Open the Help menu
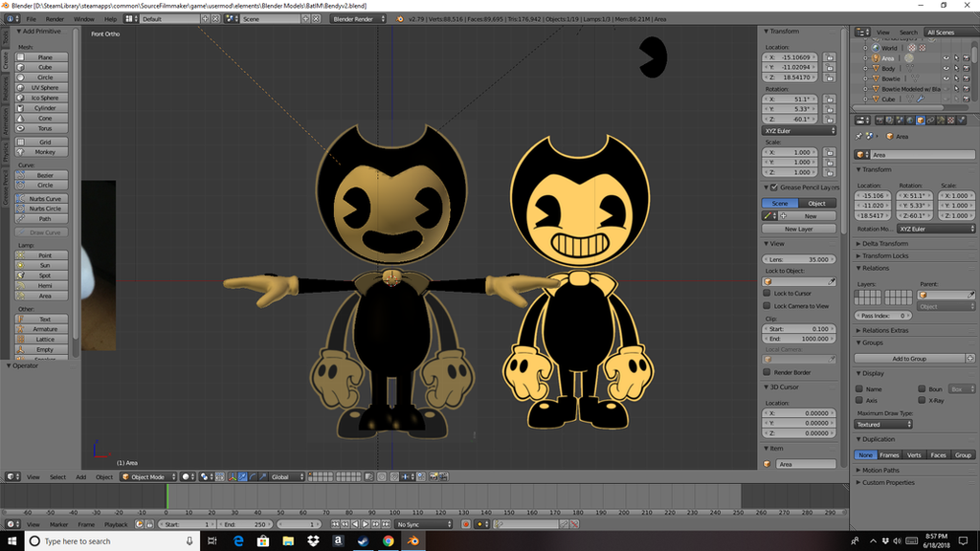The width and height of the screenshot is (980, 551). tap(110, 19)
